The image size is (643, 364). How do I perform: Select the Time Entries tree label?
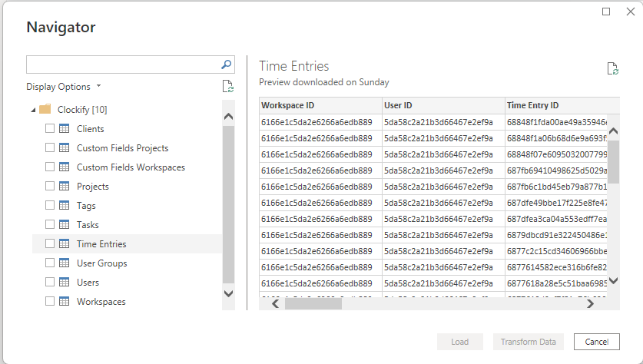[x=101, y=244]
